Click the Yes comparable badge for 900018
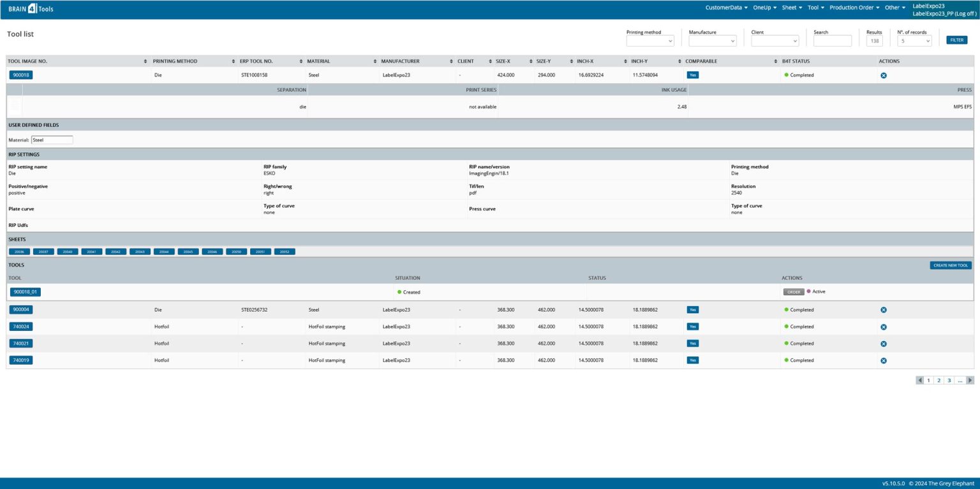The width and height of the screenshot is (980, 489). [693, 75]
